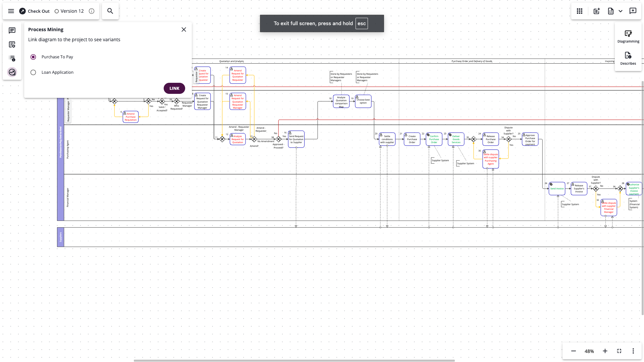This screenshot has width=644, height=362.
Task: Open the Describes panel
Action: pos(628,58)
